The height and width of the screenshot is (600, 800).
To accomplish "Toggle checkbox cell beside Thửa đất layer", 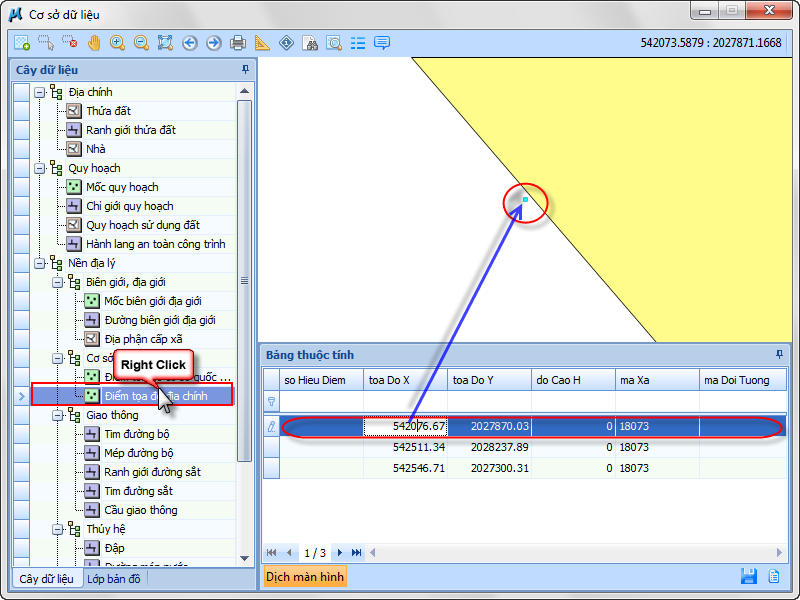I will point(21,111).
